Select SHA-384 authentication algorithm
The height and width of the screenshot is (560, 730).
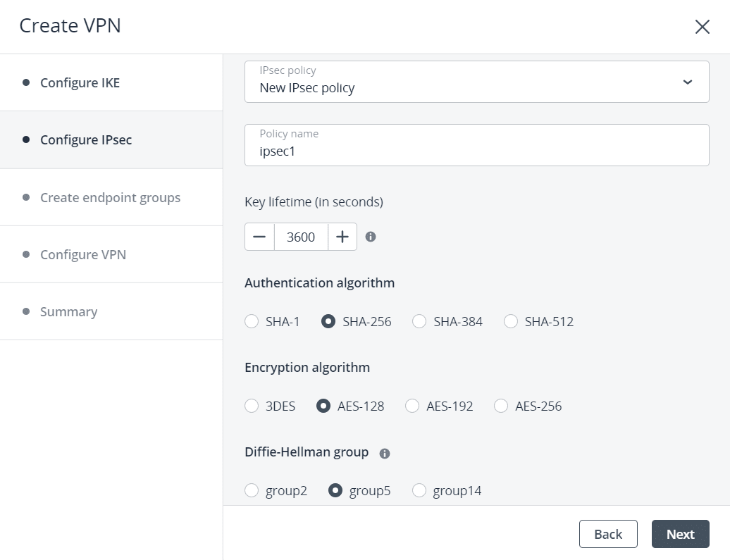419,321
